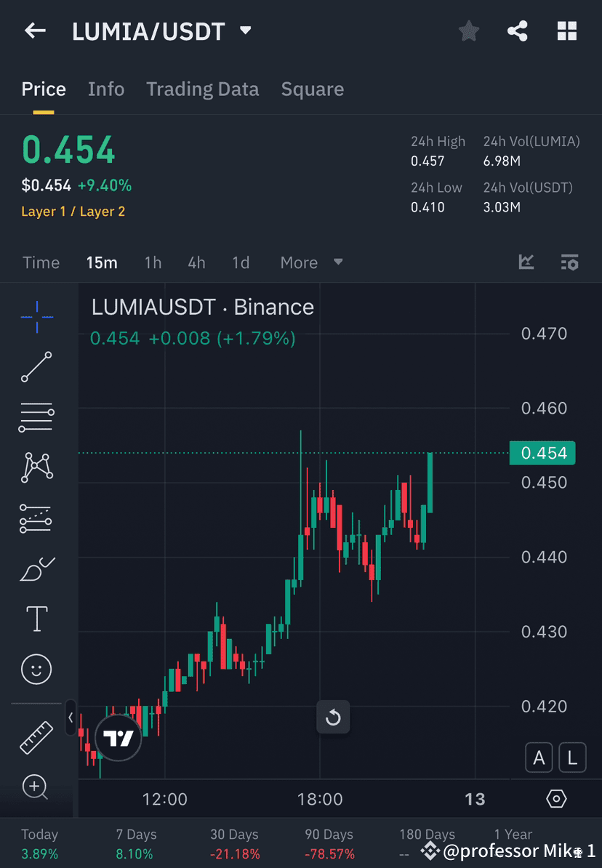The height and width of the screenshot is (868, 602).
Task: Toggle the favorite star for LUMIA/USDT
Action: (x=468, y=31)
